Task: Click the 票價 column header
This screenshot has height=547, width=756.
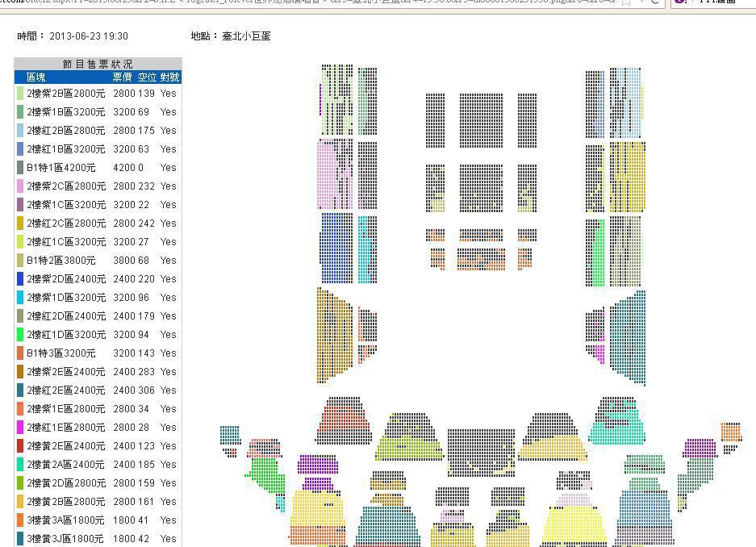Action: click(122, 77)
